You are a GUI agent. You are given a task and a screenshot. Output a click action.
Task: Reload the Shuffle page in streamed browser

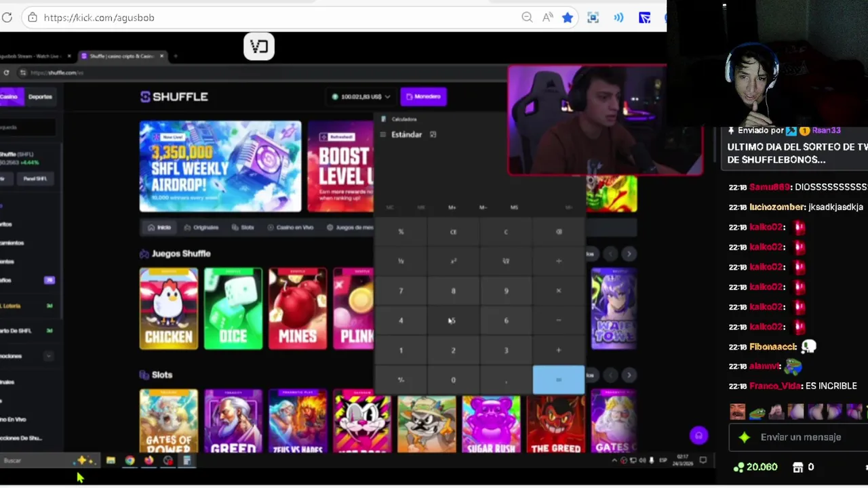(7, 73)
